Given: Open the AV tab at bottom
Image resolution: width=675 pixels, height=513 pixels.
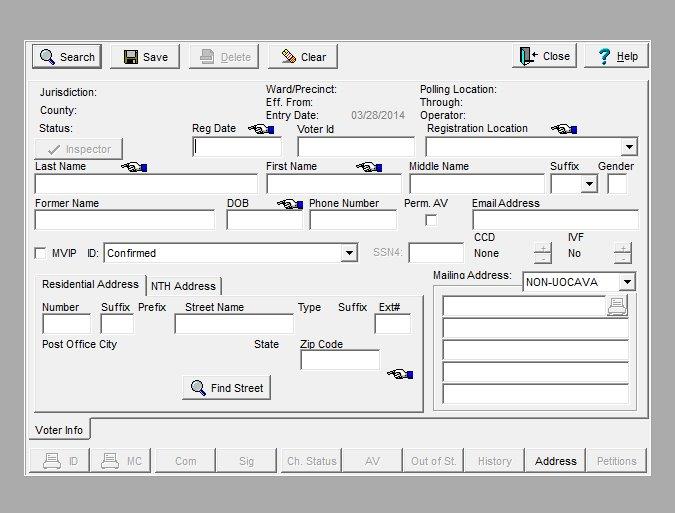Looking at the screenshot, I should 372,461.
